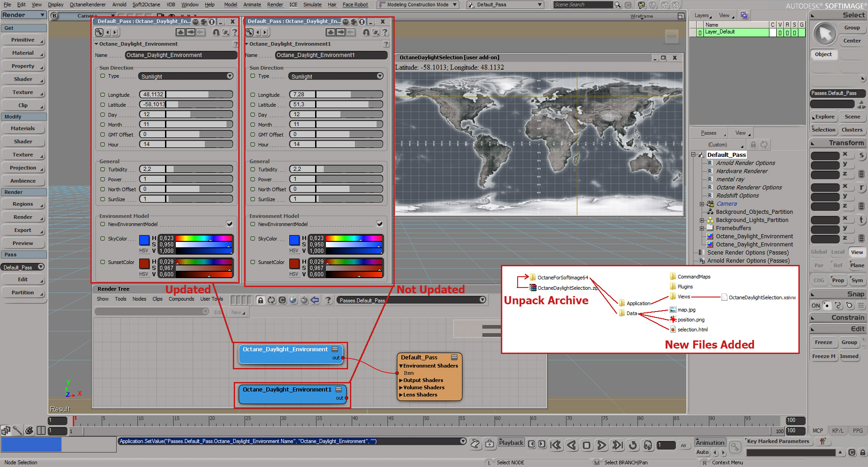This screenshot has height=467, width=868.
Task: Open Compounds menu in Render Tree
Action: 181,299
